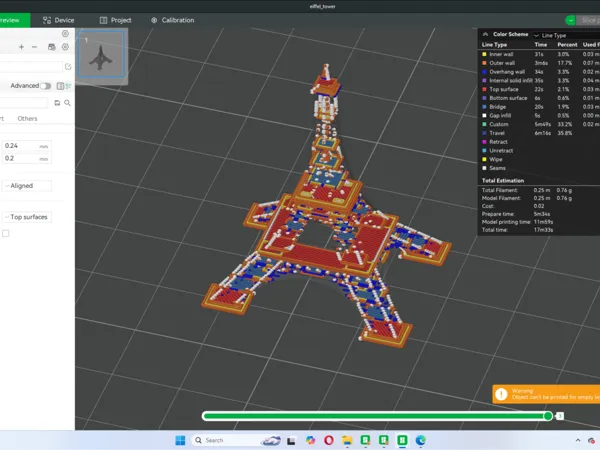Click the Model printing time value 11m59s
Viewport: 600px width, 450px height.
click(543, 222)
